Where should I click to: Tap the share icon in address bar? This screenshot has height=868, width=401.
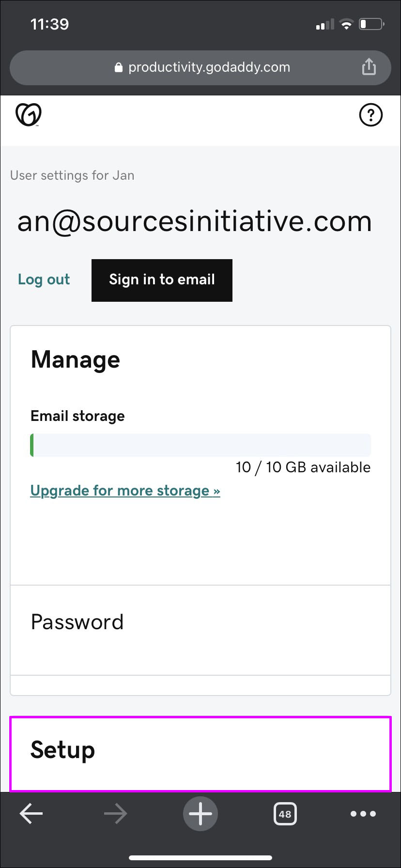coord(369,67)
